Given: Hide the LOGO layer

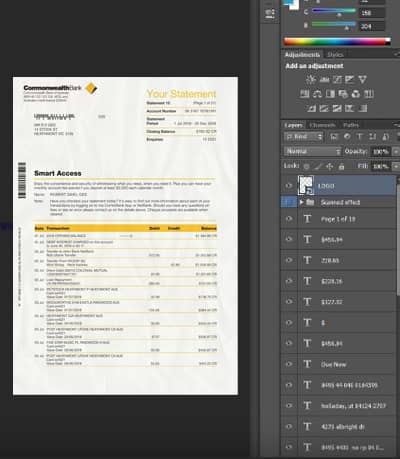Looking at the screenshot, I should click(x=289, y=186).
